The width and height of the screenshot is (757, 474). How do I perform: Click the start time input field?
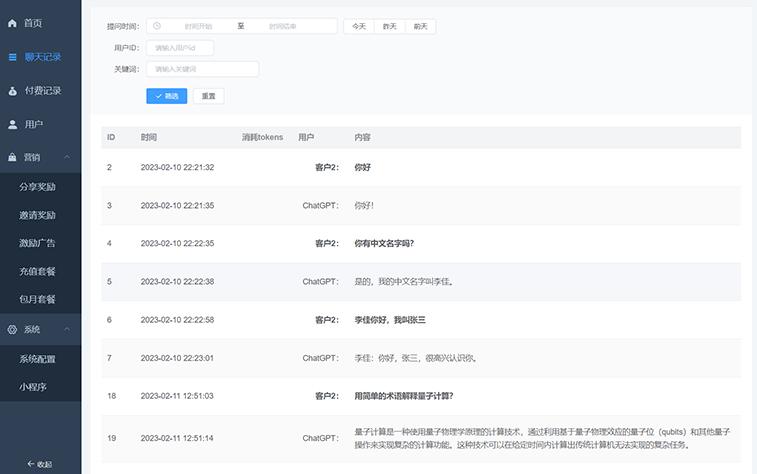[x=198, y=26]
